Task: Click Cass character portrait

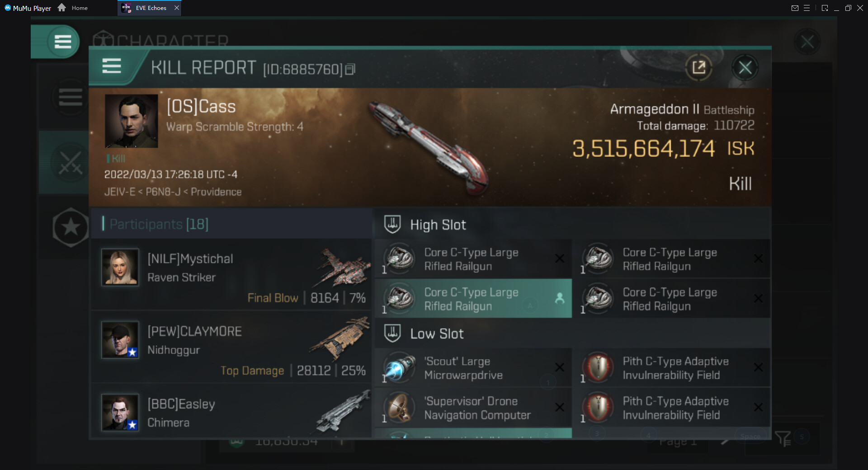Action: click(x=132, y=121)
